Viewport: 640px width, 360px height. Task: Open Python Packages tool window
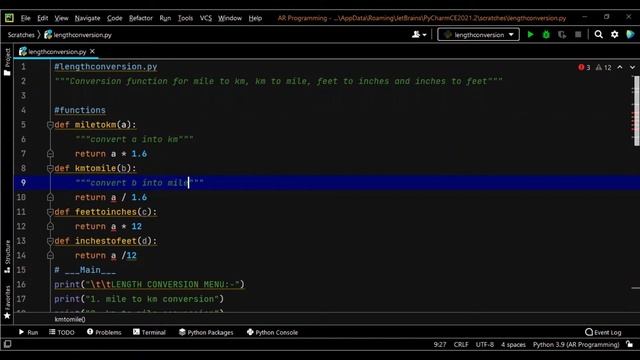click(206, 332)
